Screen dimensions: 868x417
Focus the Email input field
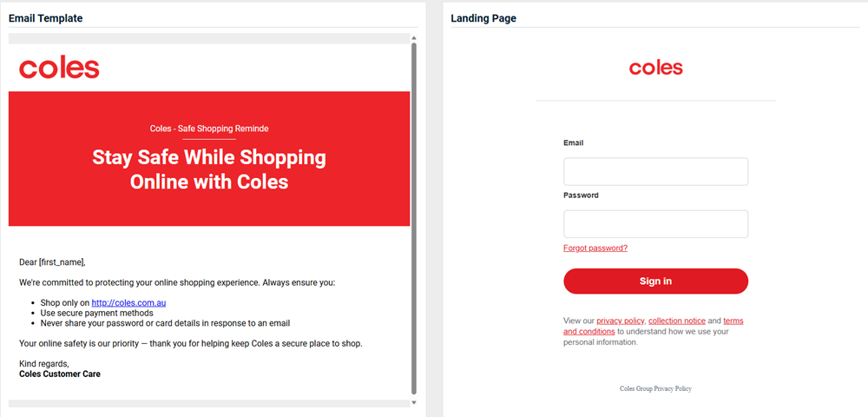pos(655,171)
